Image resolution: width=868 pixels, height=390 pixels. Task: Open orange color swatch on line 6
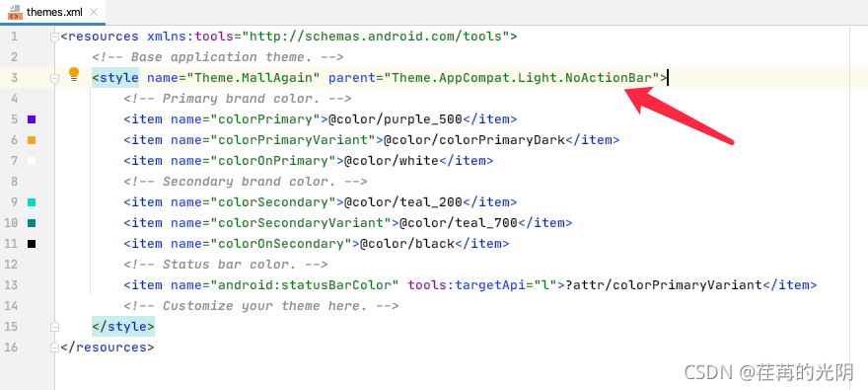(x=32, y=140)
